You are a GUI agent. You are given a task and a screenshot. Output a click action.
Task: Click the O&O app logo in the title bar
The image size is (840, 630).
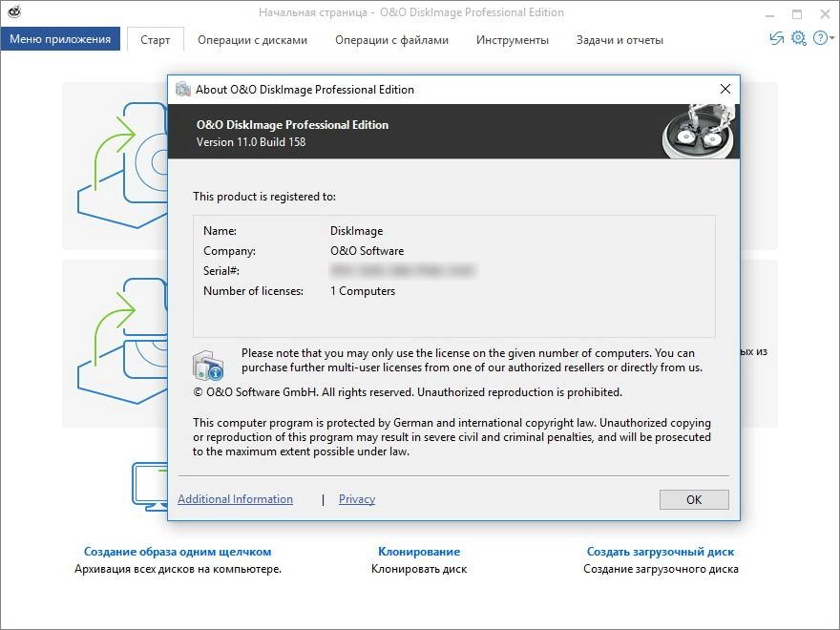(14, 10)
